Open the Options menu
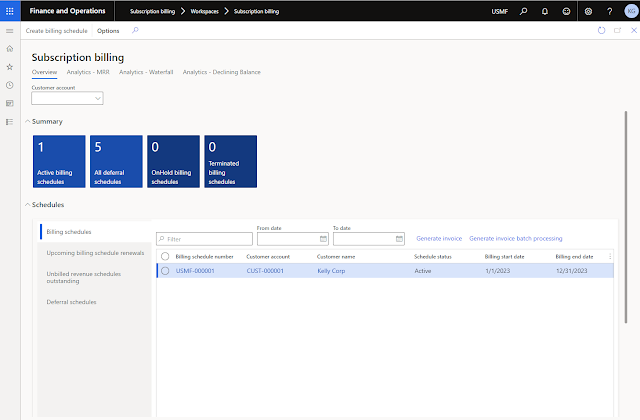Image resolution: width=640 pixels, height=420 pixels. pos(108,31)
